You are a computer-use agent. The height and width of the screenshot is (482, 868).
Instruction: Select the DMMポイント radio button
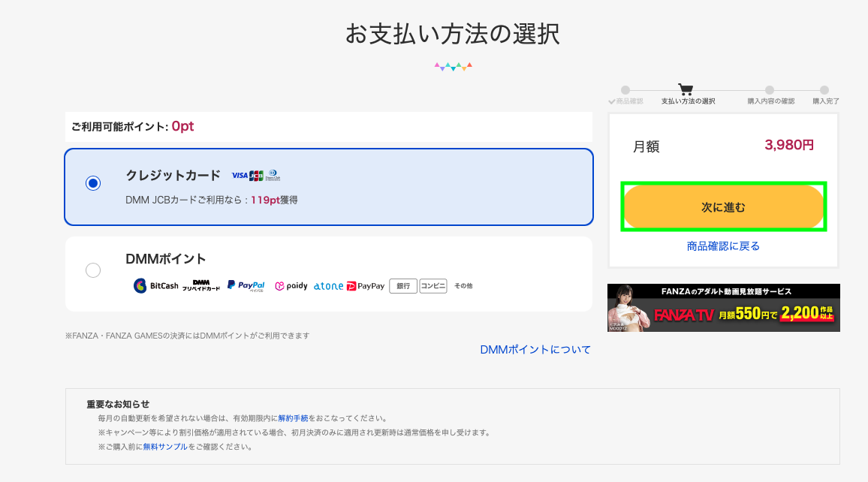[x=93, y=270]
